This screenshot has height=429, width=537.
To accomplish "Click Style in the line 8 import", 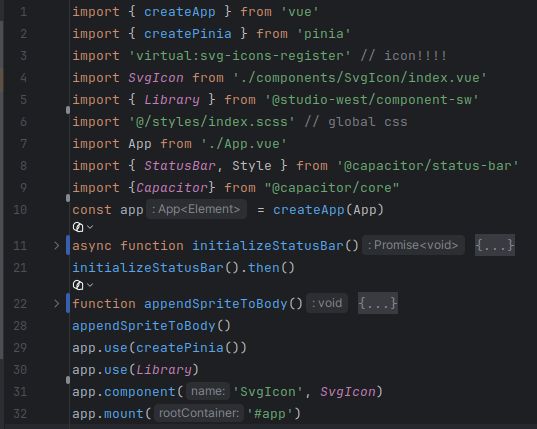I will coord(252,166).
